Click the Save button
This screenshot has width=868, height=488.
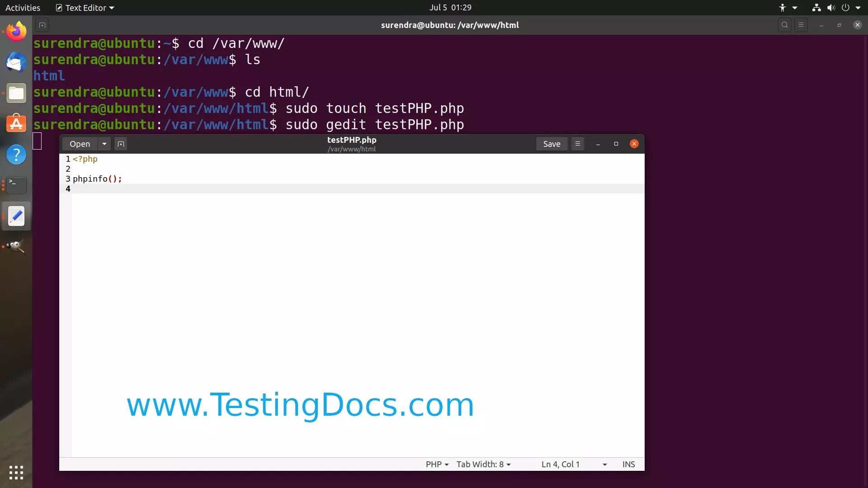[x=552, y=144]
